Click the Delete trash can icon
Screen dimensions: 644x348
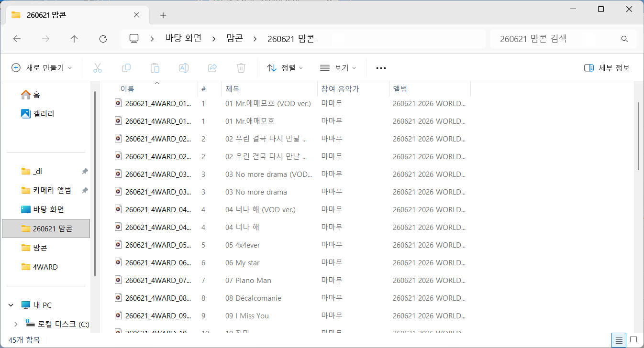241,68
